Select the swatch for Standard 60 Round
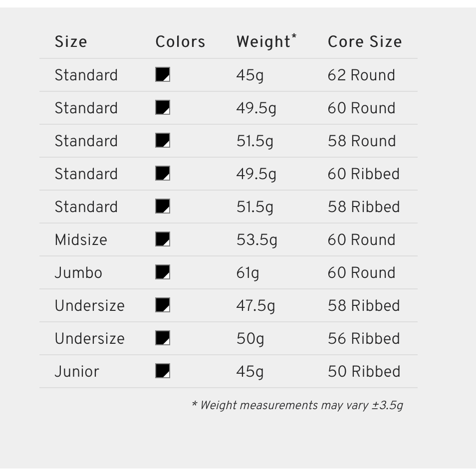Viewport: 476px width, 476px height. (x=163, y=108)
